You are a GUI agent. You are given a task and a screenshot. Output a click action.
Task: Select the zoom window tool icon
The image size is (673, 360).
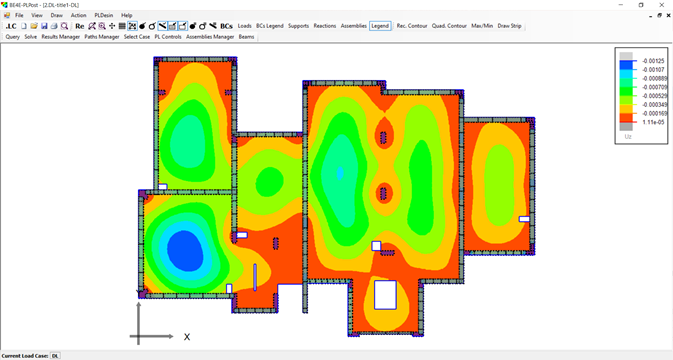coord(92,26)
